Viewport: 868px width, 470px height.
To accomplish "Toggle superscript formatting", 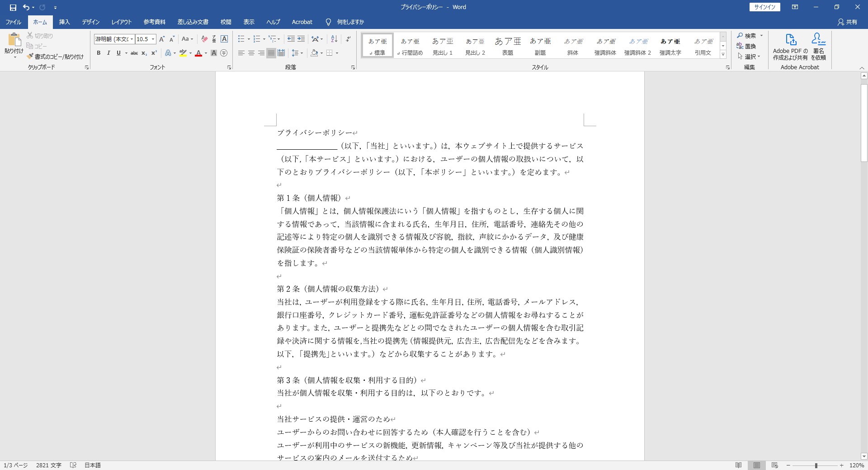I will [154, 53].
